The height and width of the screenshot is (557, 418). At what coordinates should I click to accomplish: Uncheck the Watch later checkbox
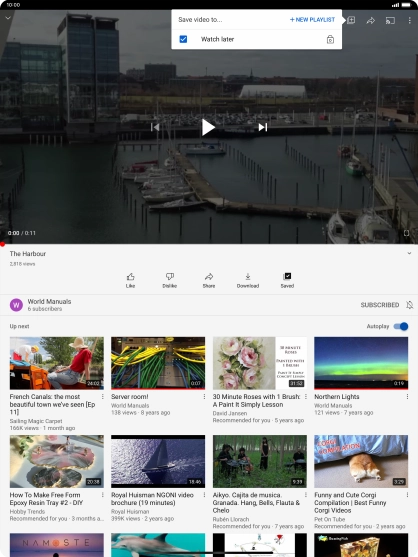[x=183, y=39]
